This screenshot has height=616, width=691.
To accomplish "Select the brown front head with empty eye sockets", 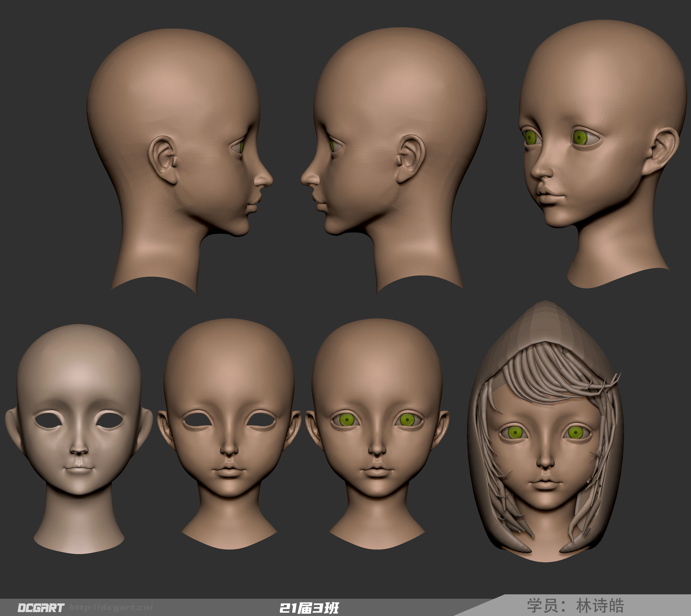I will [x=229, y=433].
